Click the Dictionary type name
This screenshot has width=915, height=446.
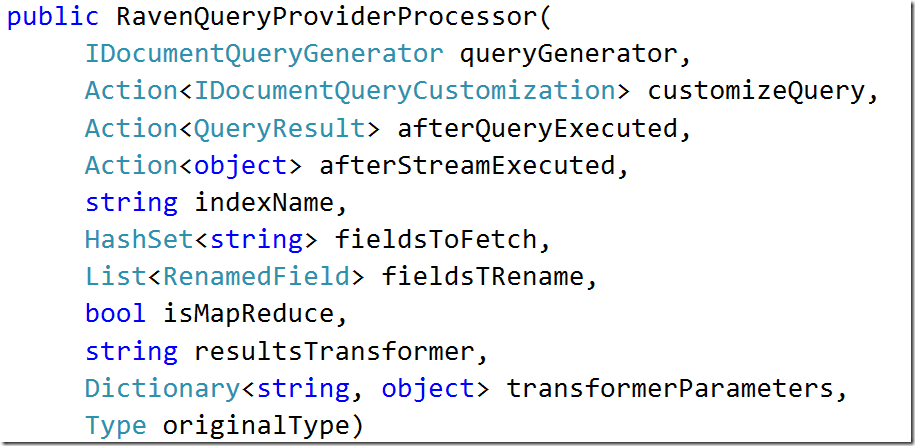(x=162, y=389)
